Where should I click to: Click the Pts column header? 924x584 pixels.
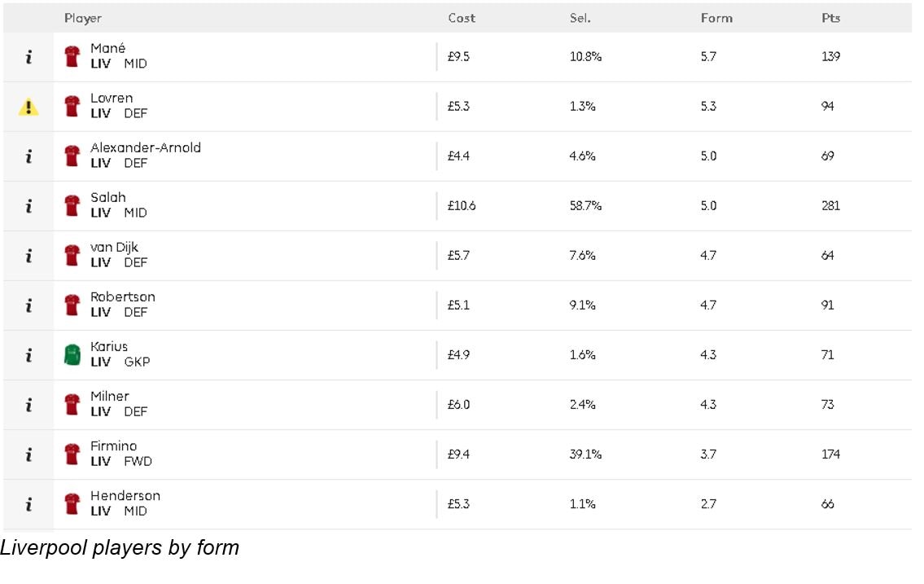pyautogui.click(x=831, y=18)
